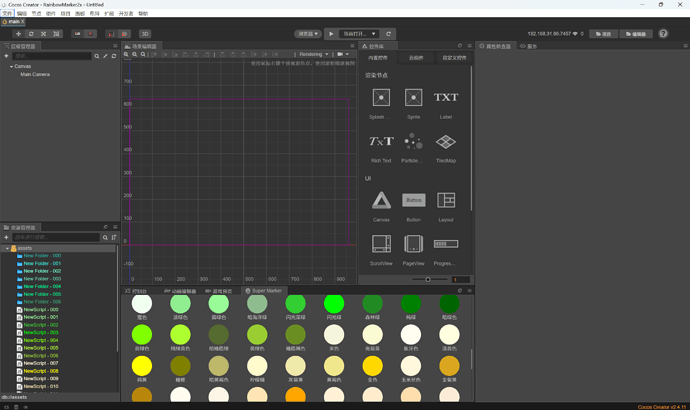Pick the TiledMap node icon
The height and width of the screenshot is (410, 690).
pyautogui.click(x=446, y=142)
